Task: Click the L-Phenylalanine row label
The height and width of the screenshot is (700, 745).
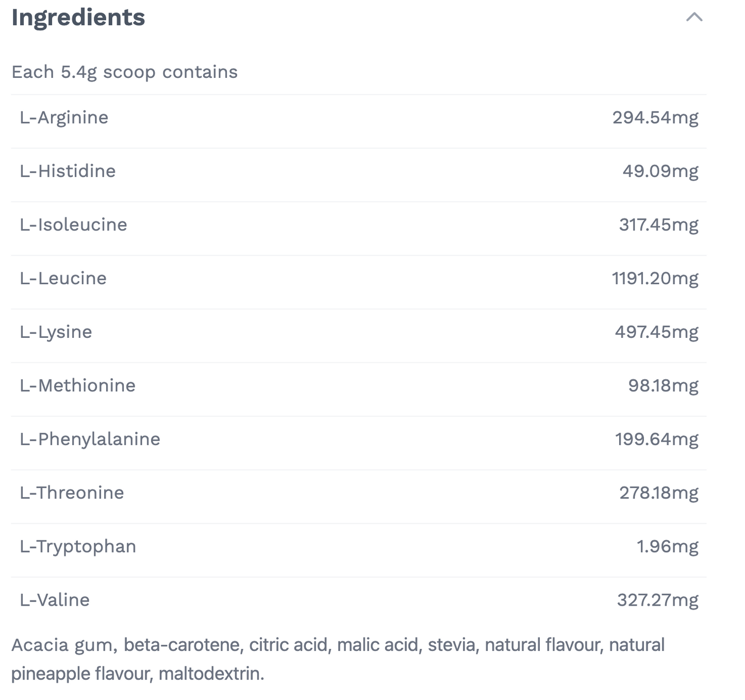Action: point(90,439)
